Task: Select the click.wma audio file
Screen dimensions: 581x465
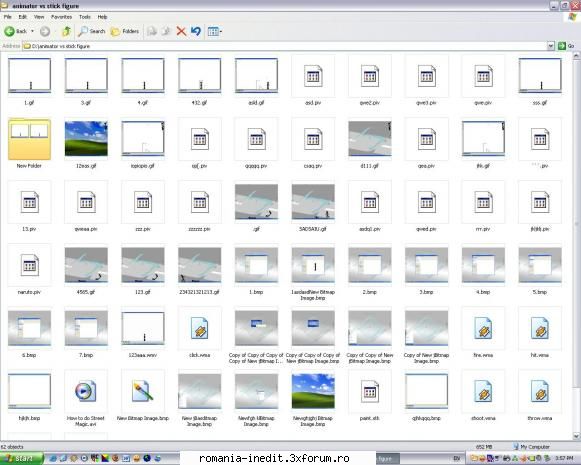Action: pos(200,332)
